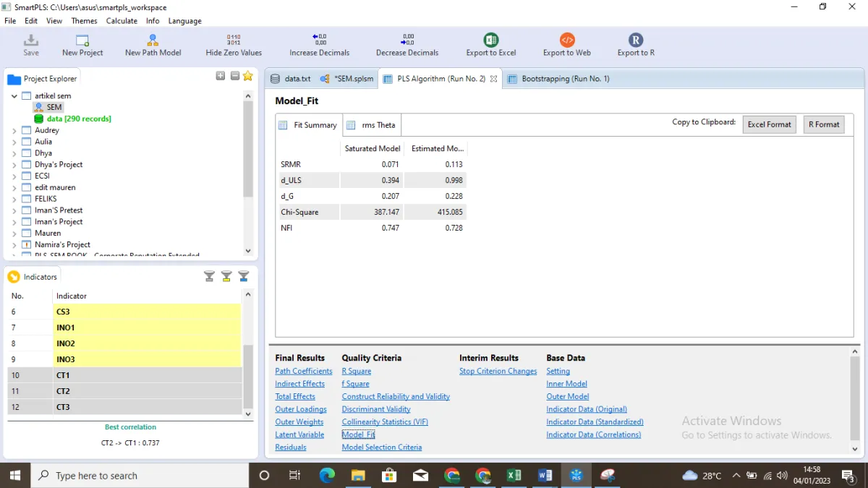Open the File menu

point(10,21)
